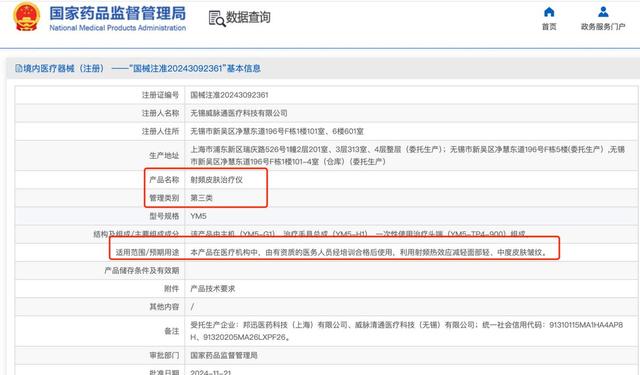Select intended use text 本产品在医疗机构中
This screenshot has height=375, width=640.
tap(369, 252)
